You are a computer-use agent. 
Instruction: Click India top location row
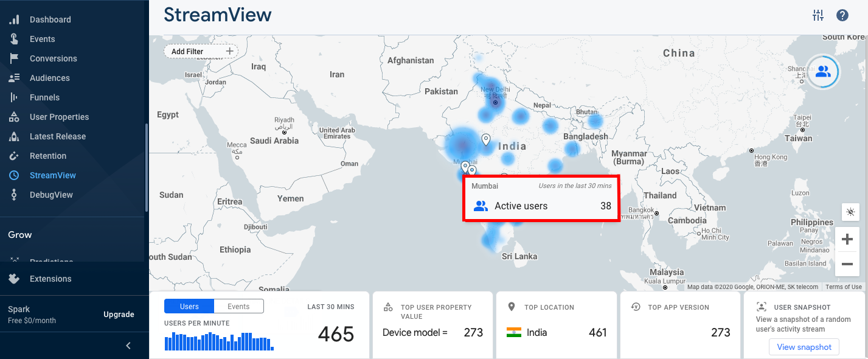557,333
